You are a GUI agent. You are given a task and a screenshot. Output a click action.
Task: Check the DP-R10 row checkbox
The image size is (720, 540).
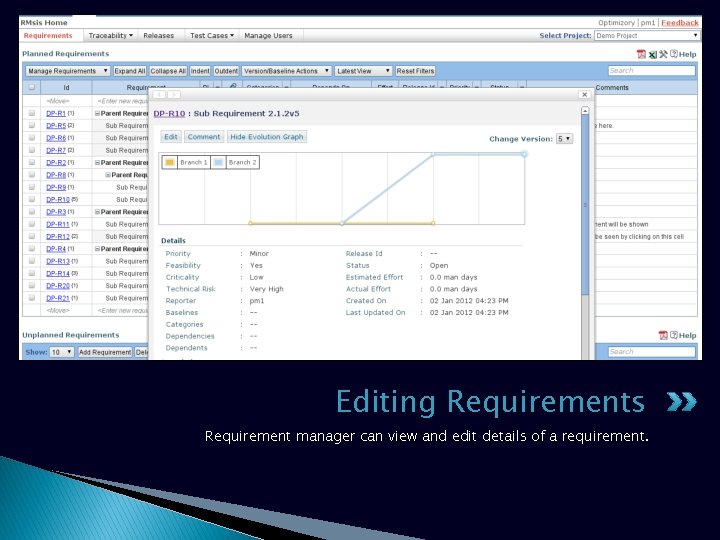(32, 199)
